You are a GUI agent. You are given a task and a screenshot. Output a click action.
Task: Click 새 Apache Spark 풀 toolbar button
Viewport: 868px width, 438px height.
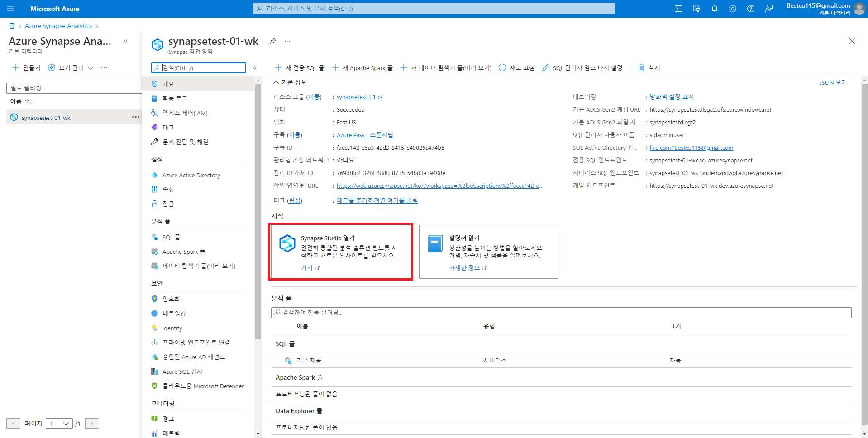coord(362,68)
